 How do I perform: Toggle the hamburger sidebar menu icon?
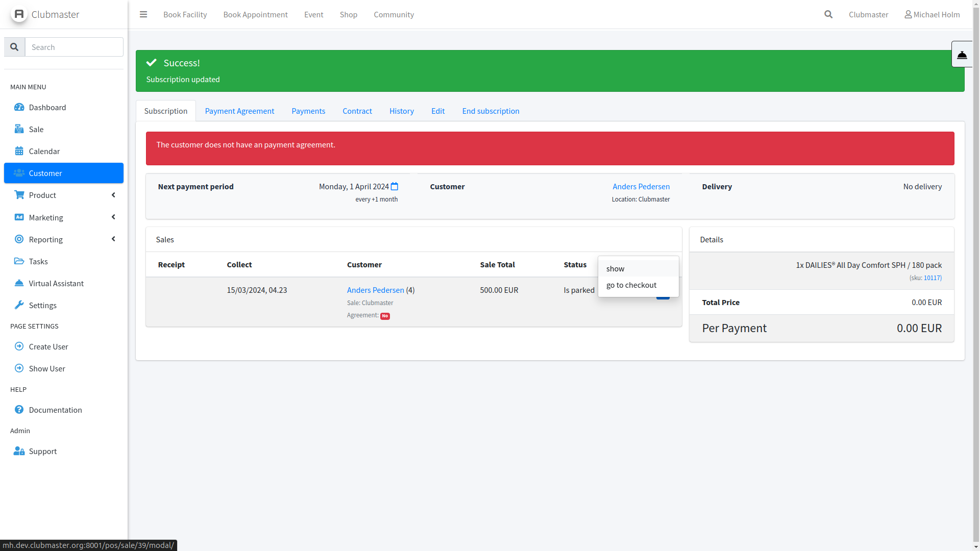point(143,14)
